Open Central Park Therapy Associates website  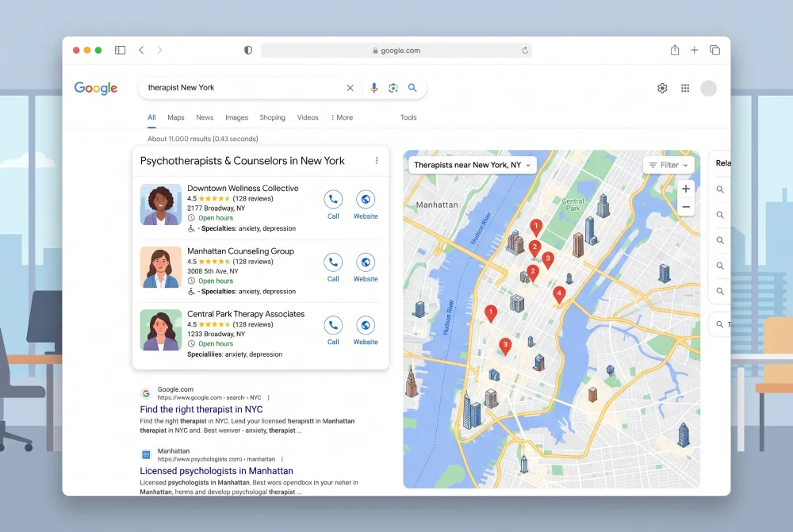(x=365, y=331)
